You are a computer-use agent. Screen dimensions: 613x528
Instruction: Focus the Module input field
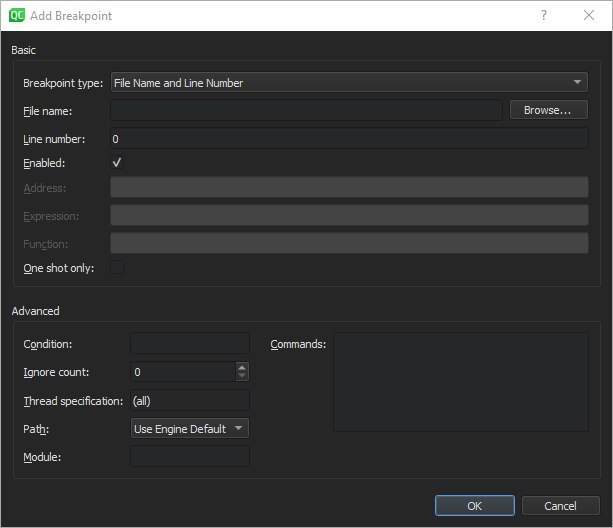[x=190, y=456]
